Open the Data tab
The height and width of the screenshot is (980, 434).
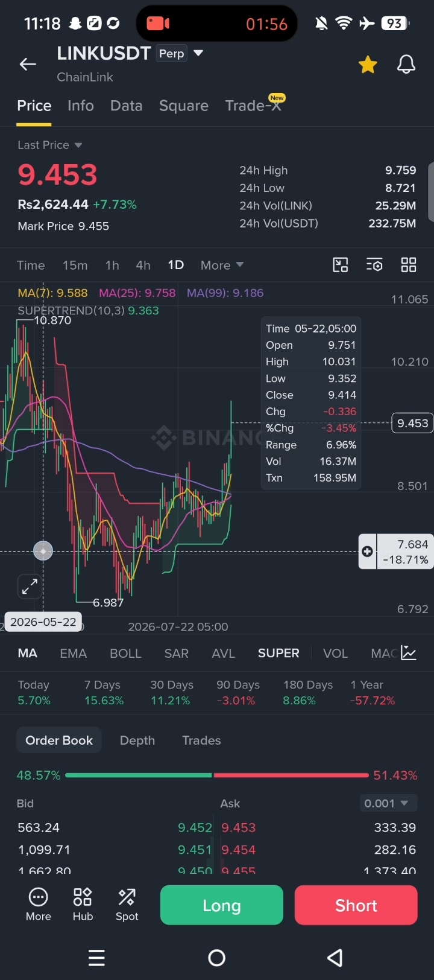(x=127, y=106)
